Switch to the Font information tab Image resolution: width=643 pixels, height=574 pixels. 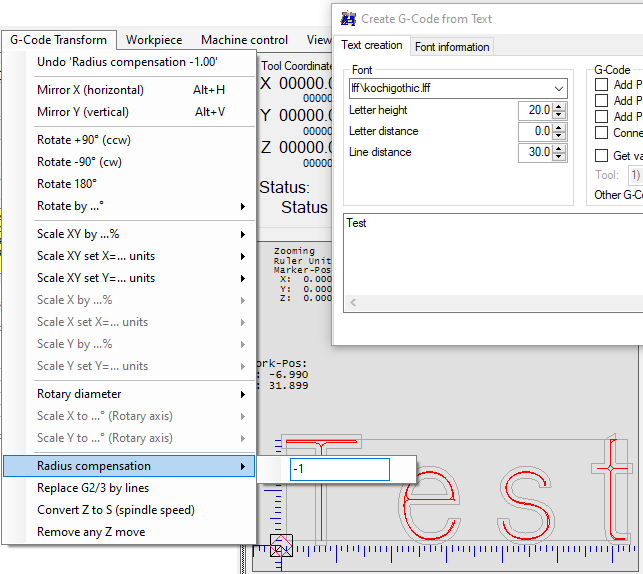tap(452, 47)
